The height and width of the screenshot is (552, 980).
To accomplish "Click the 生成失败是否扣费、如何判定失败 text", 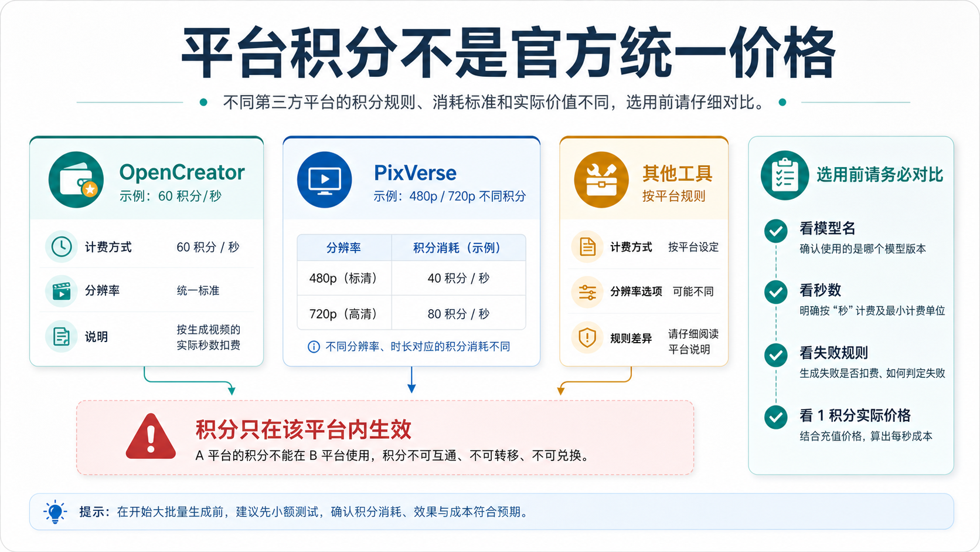I will [872, 373].
